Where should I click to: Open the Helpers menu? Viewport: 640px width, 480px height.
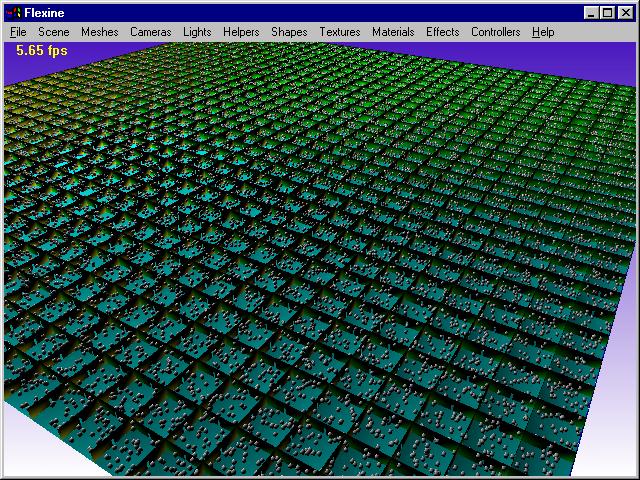(x=241, y=32)
